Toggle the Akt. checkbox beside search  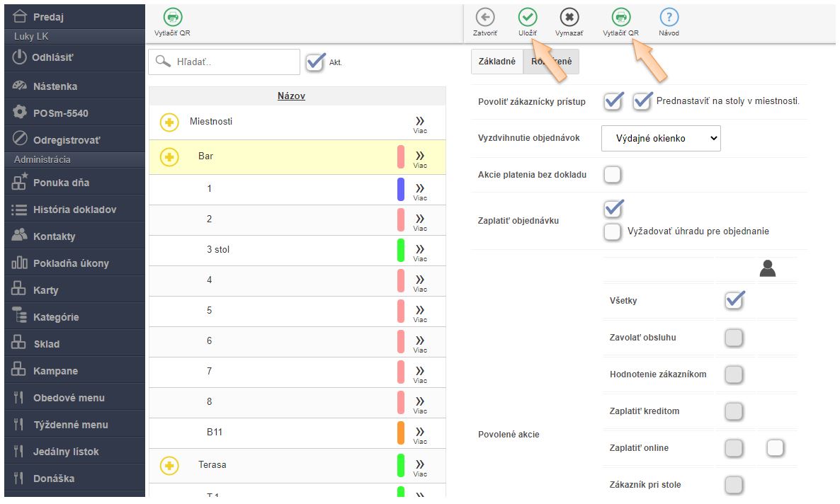[x=316, y=62]
